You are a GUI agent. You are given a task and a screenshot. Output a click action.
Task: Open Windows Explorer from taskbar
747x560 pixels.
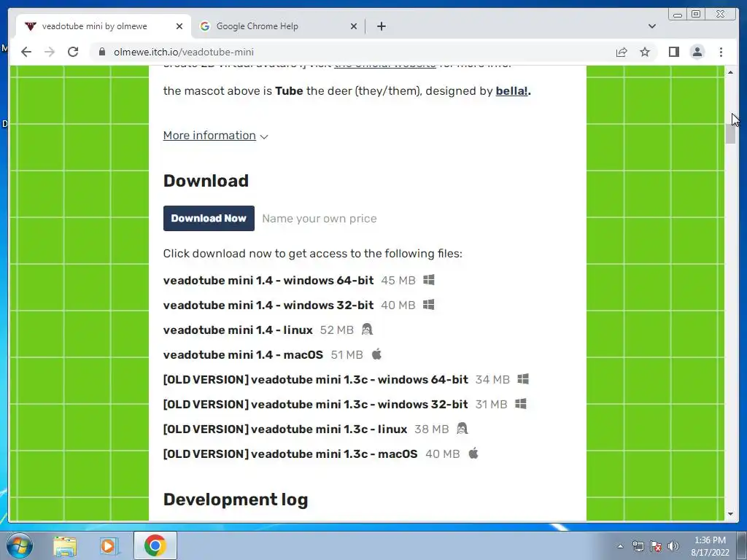65,545
